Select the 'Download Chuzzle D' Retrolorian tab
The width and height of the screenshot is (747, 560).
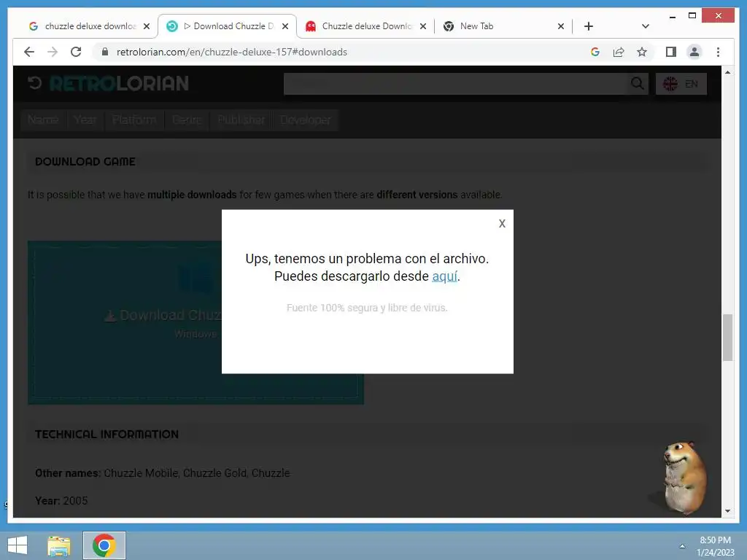228,26
